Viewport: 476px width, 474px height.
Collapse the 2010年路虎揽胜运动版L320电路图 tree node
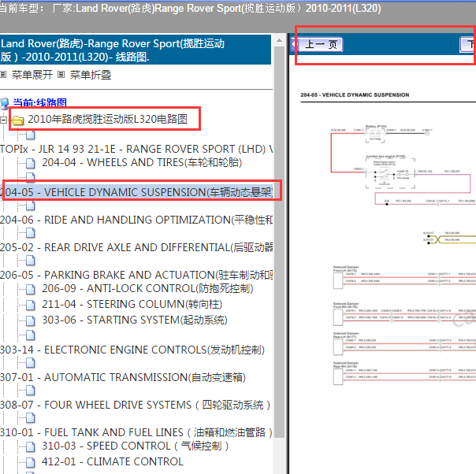coord(3,120)
